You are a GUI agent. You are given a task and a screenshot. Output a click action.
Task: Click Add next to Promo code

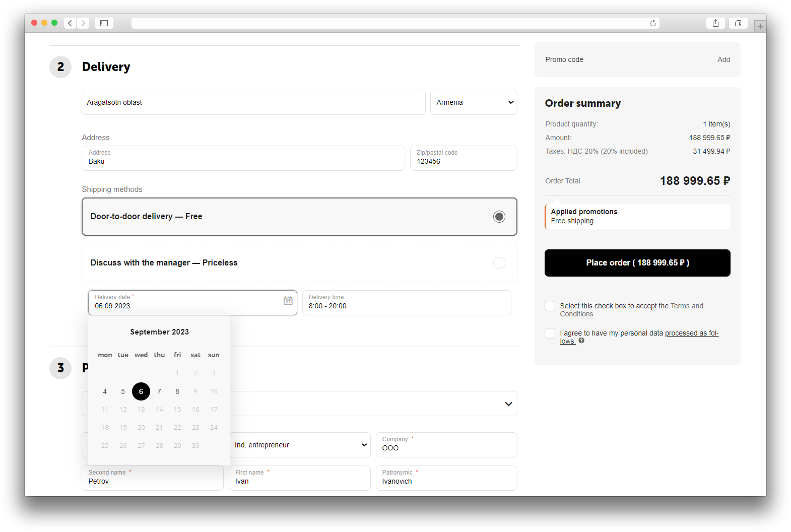coord(723,59)
